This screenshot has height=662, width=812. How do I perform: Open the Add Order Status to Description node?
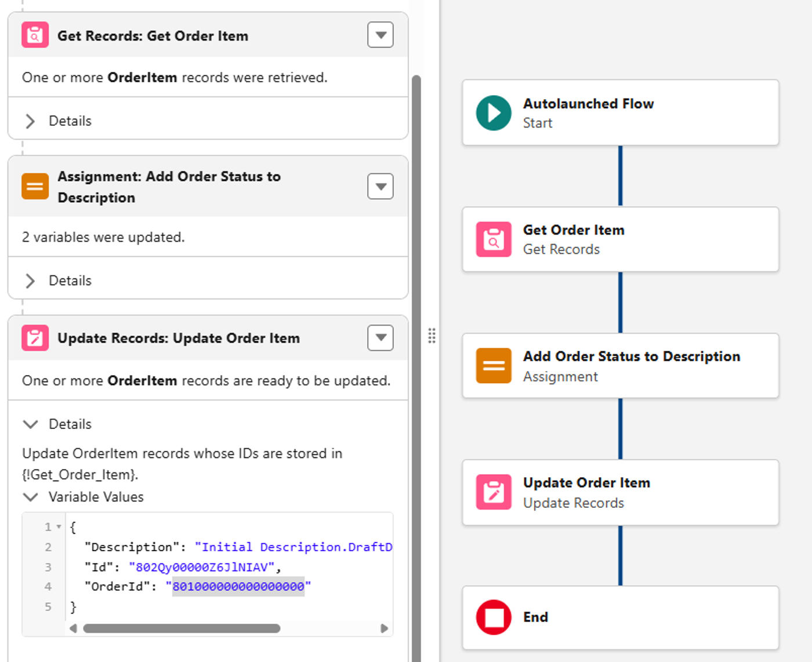[621, 366]
